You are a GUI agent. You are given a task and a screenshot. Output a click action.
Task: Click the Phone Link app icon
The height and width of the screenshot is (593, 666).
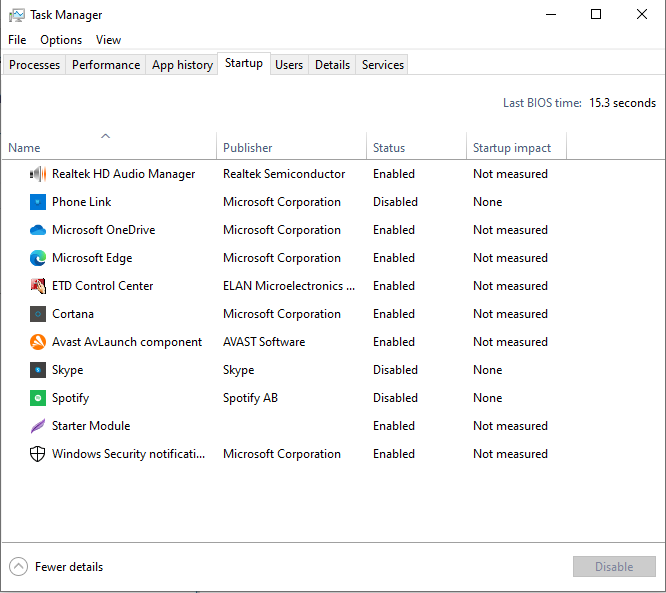(38, 202)
